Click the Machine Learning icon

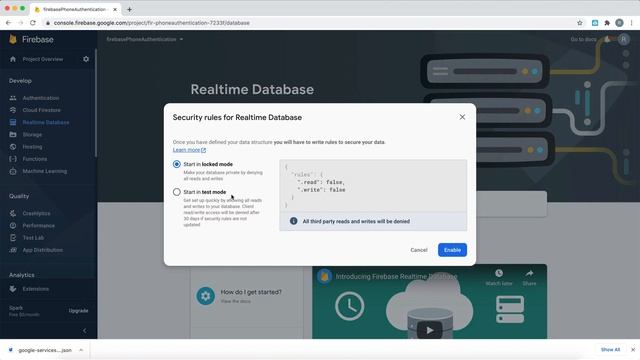(13, 171)
